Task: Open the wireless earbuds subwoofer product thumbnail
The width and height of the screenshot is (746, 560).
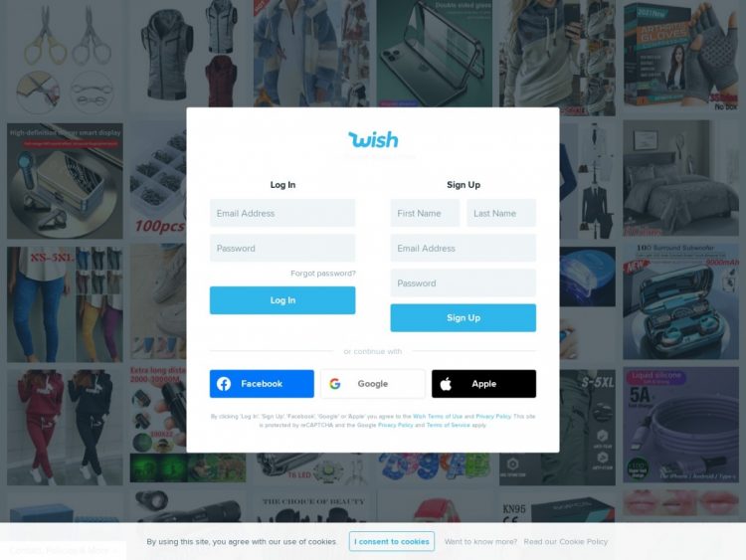Action: (x=680, y=301)
